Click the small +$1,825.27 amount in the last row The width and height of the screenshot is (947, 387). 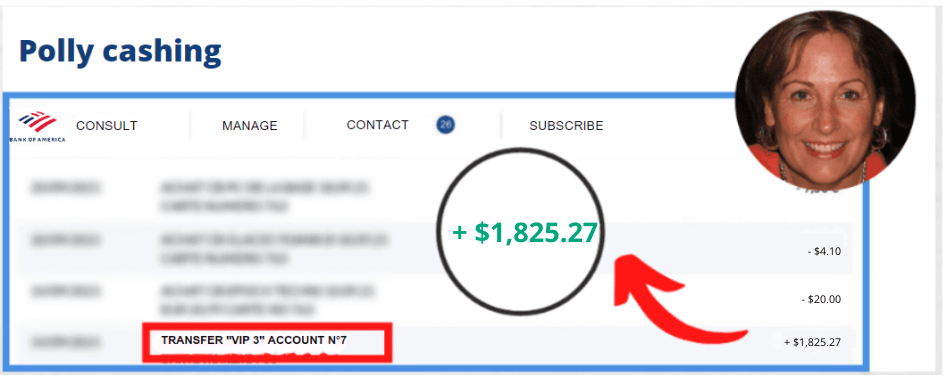tap(812, 342)
